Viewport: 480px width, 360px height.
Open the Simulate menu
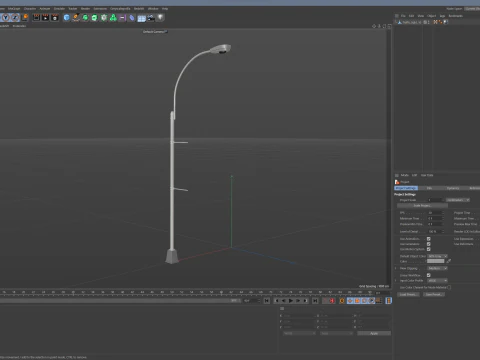59,8
